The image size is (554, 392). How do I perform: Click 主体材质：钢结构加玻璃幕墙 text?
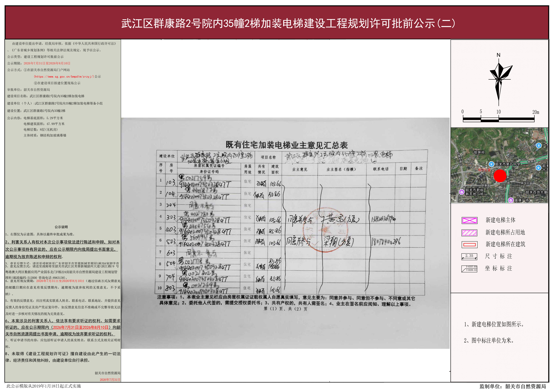tap(45, 135)
